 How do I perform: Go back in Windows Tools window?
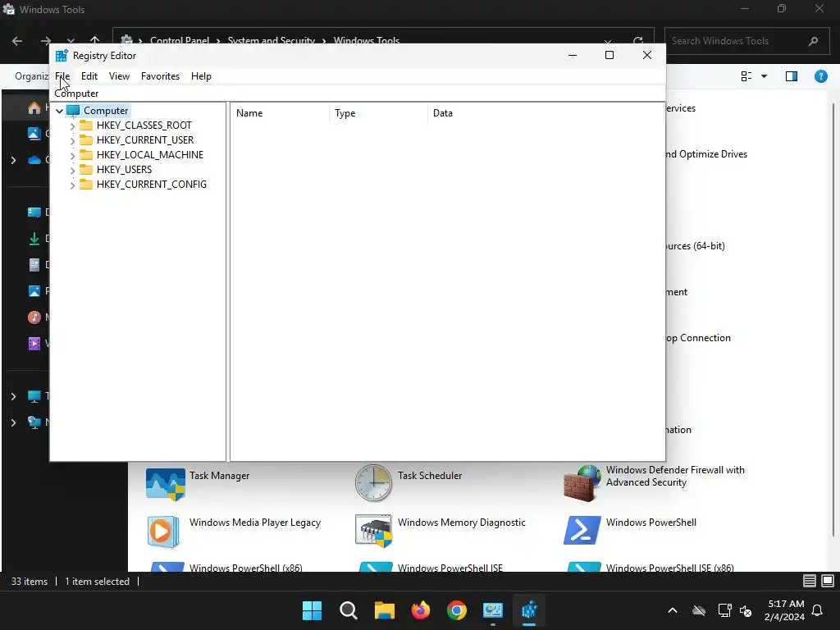tap(17, 41)
